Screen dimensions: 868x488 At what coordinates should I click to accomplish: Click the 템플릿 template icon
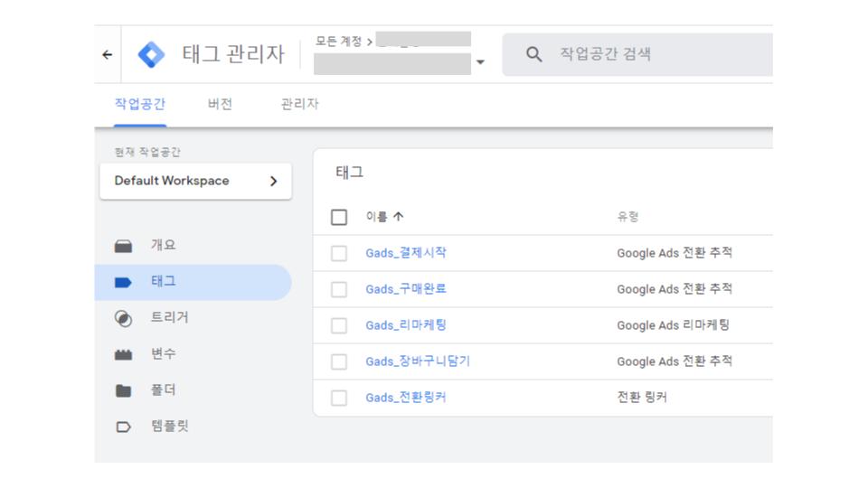124,427
